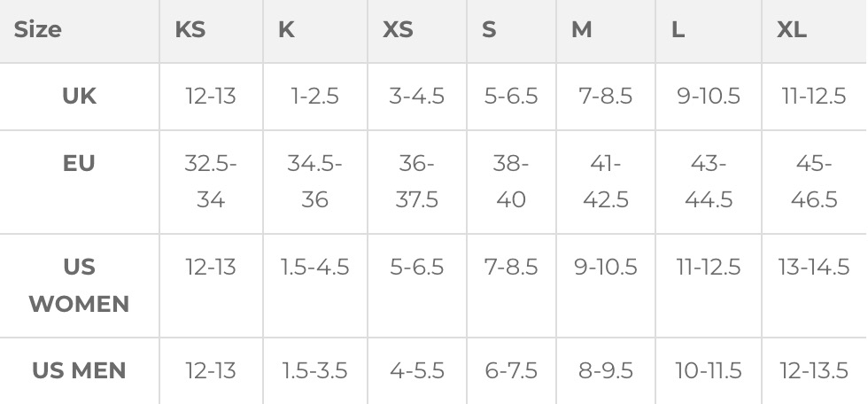The width and height of the screenshot is (868, 404).
Task: Click EU size 45-46.5 cell
Action: (813, 182)
